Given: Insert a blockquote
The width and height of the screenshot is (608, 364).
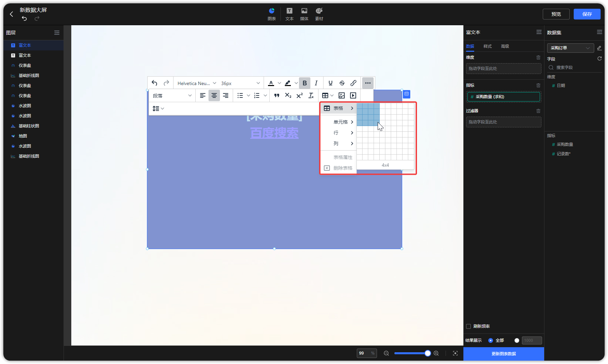Looking at the screenshot, I should click(x=277, y=95).
